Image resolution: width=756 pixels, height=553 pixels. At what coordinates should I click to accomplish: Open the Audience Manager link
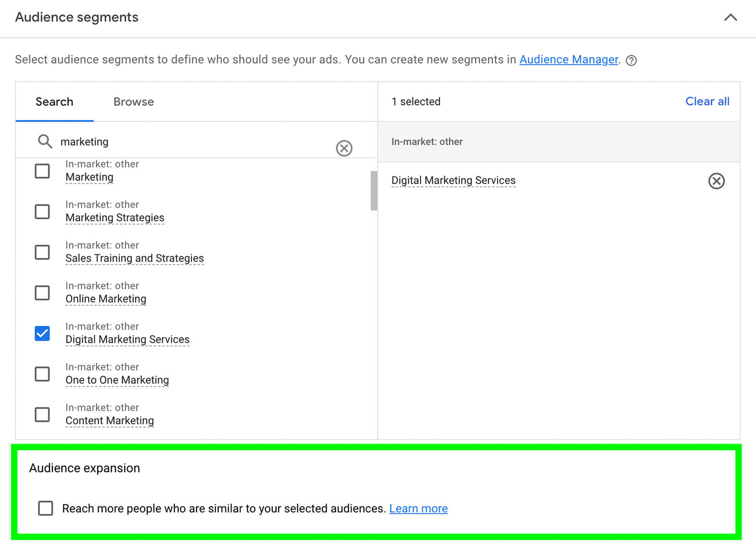tap(569, 60)
